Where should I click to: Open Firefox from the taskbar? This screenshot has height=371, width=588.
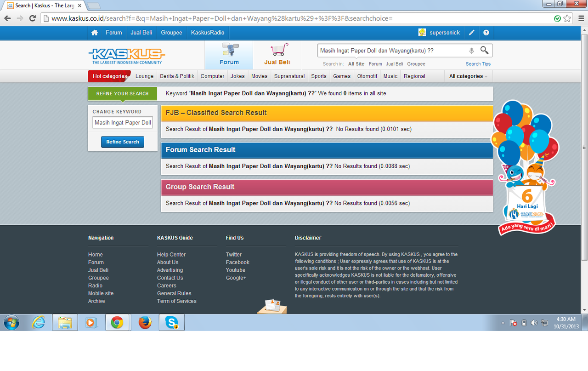point(145,323)
